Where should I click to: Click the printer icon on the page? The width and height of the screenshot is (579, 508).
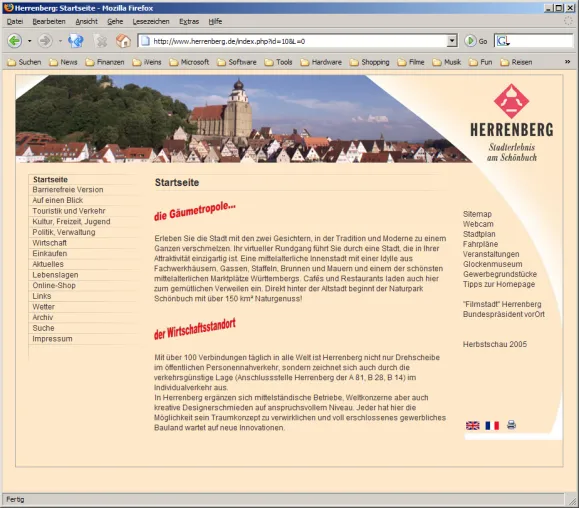(x=511, y=425)
